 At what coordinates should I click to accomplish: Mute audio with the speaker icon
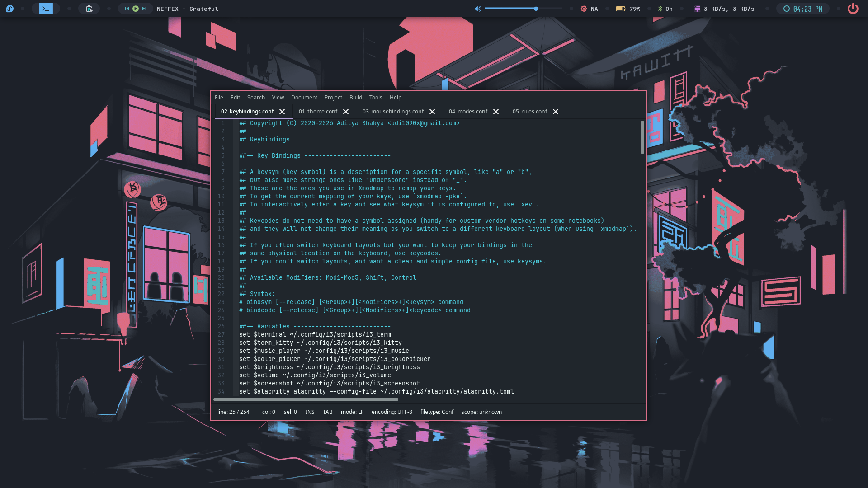pyautogui.click(x=478, y=9)
